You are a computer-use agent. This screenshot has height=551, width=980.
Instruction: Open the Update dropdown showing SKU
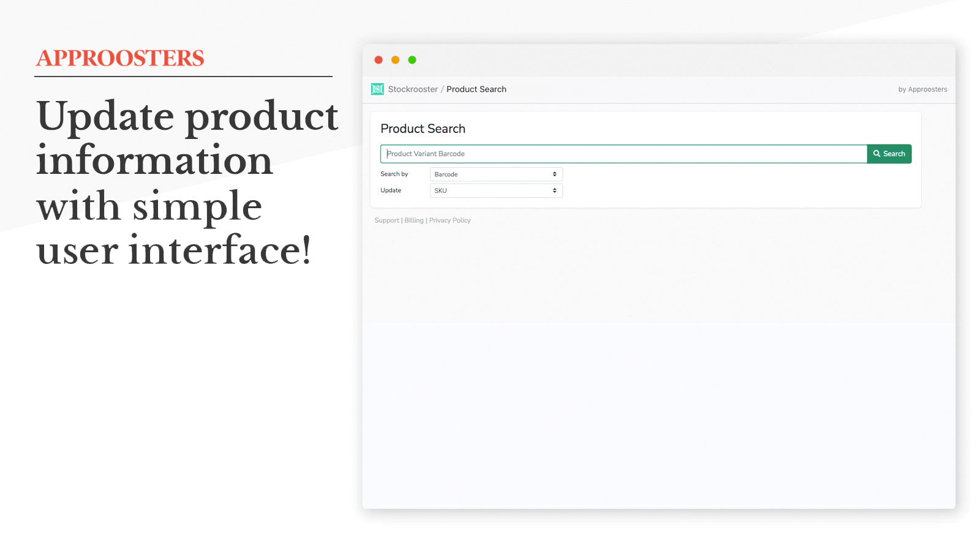point(496,190)
